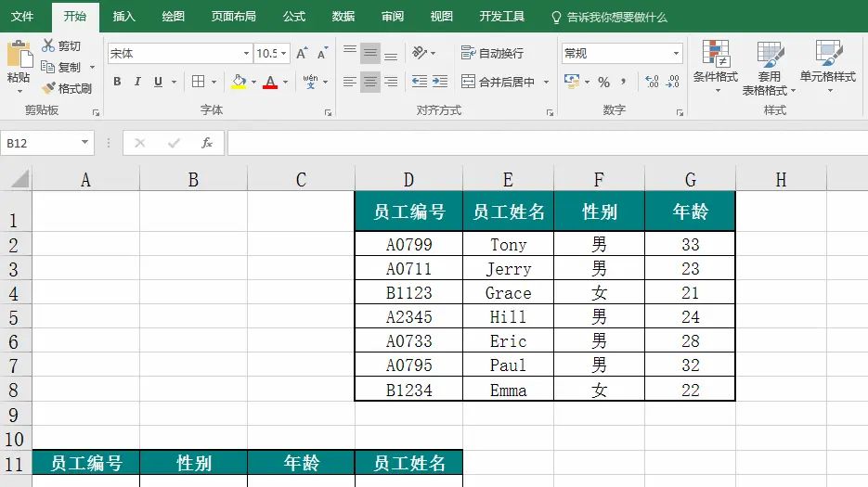Click the formula bar input field
Image resolution: width=868 pixels, height=487 pixels.
548,144
